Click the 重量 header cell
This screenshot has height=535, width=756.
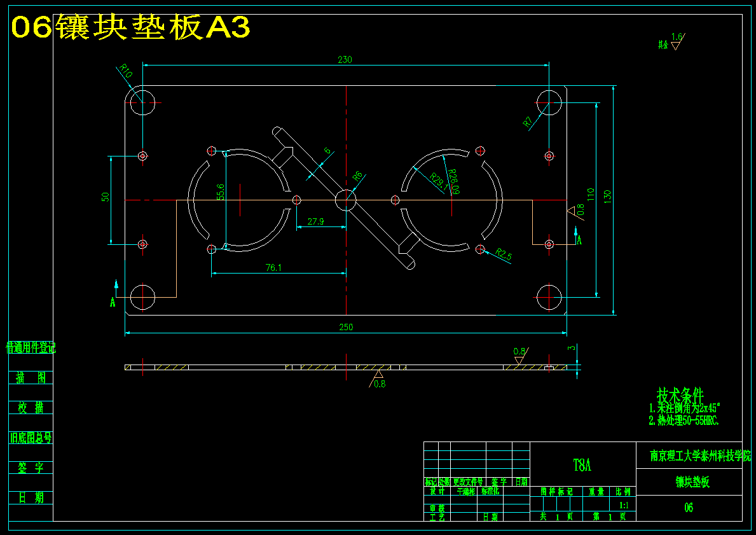[596, 492]
